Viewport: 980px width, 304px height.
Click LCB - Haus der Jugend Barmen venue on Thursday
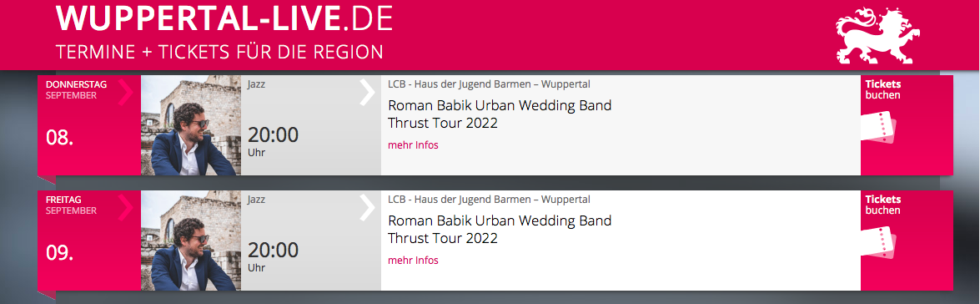point(489,84)
